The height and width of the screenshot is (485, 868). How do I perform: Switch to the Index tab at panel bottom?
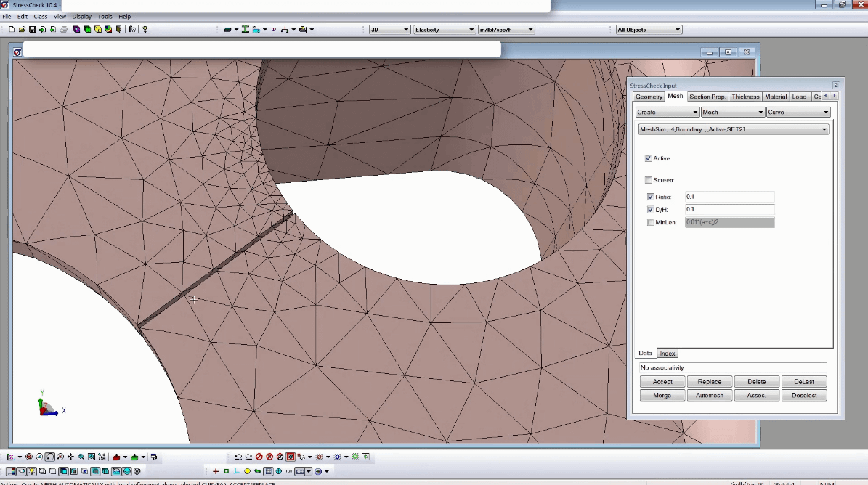(667, 353)
